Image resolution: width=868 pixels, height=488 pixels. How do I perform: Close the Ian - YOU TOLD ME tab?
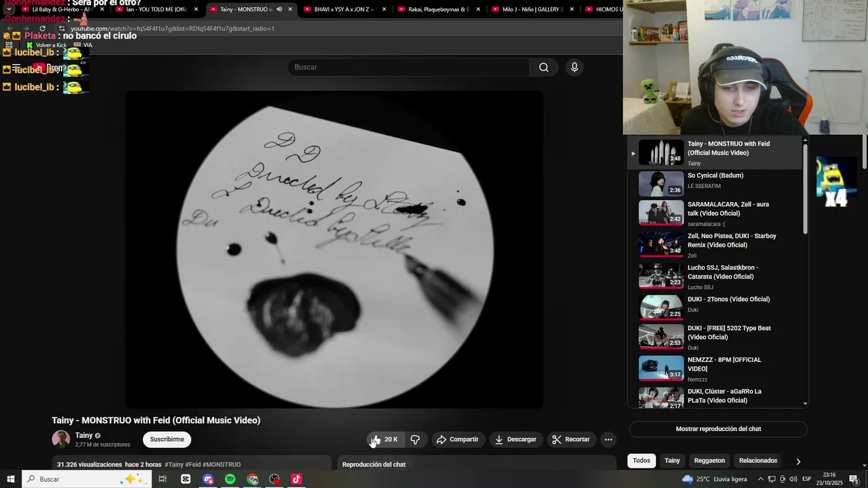(x=196, y=9)
